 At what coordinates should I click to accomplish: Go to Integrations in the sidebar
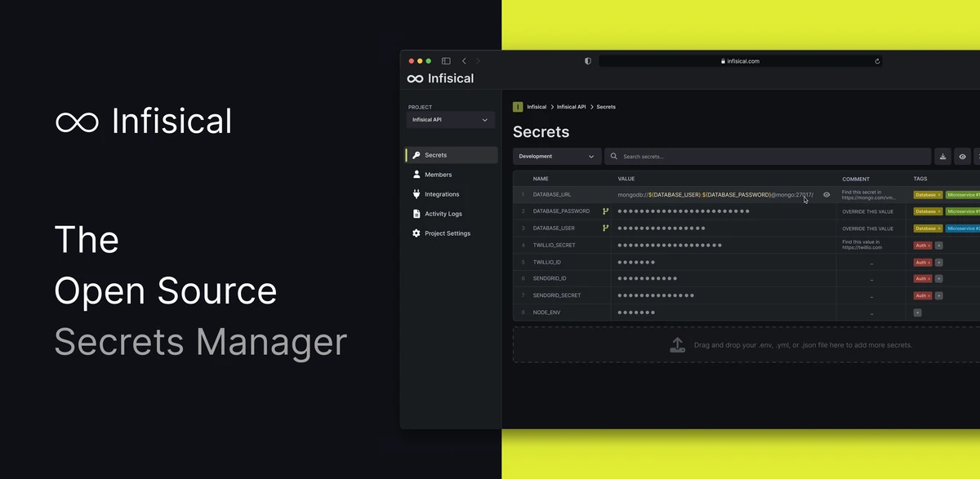(x=442, y=194)
